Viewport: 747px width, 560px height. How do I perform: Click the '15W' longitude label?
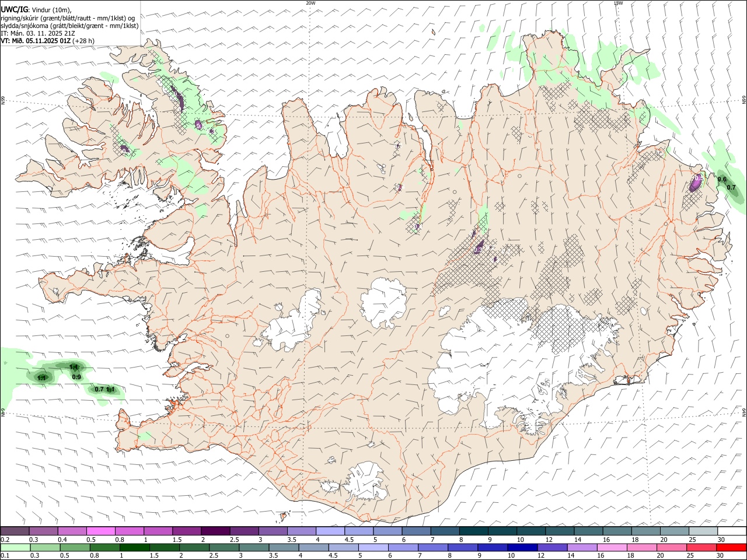click(617, 3)
